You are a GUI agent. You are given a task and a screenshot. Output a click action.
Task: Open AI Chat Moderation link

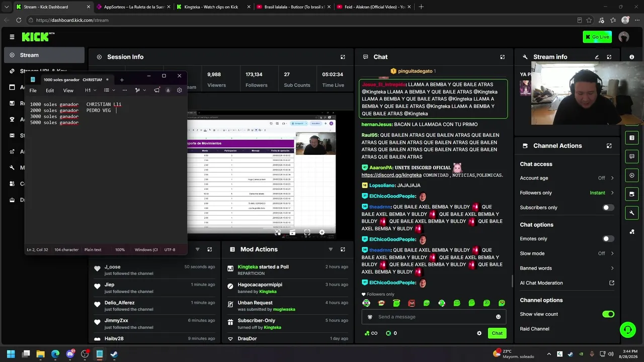click(x=567, y=283)
